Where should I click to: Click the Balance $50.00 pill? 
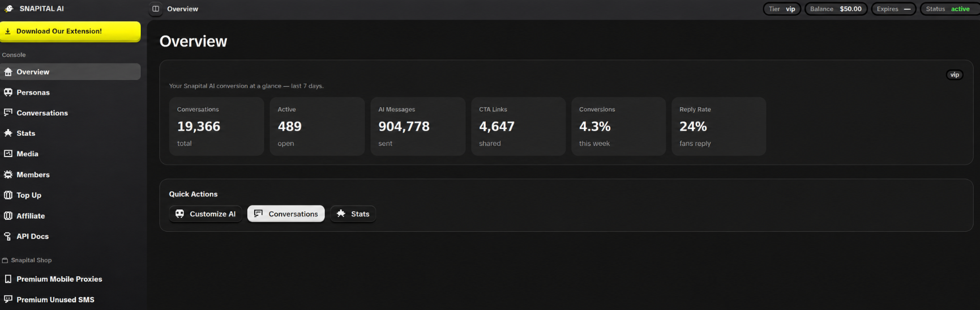click(836, 9)
